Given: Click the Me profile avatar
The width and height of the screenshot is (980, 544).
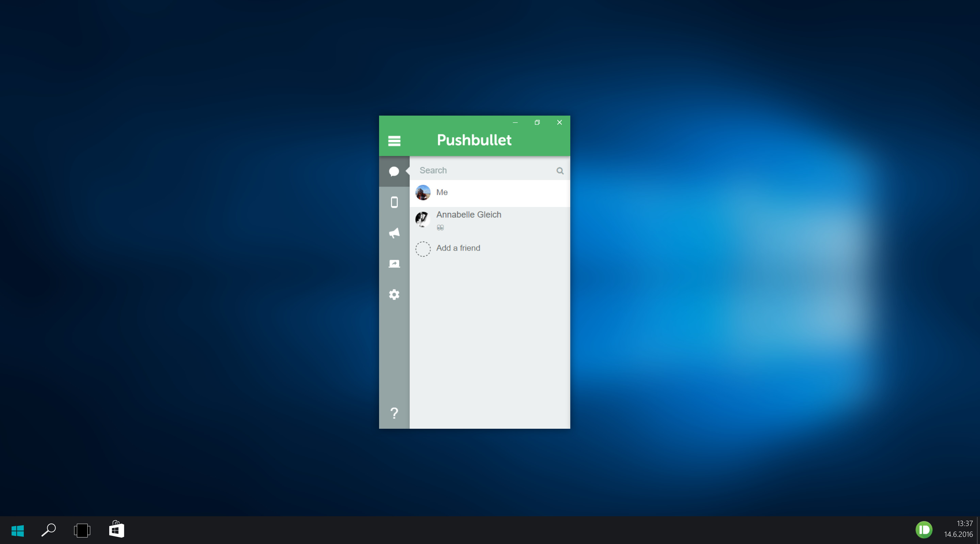Looking at the screenshot, I should (423, 192).
